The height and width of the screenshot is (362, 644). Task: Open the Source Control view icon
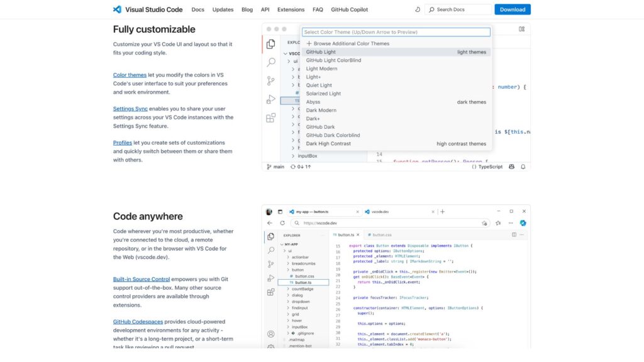(x=271, y=80)
